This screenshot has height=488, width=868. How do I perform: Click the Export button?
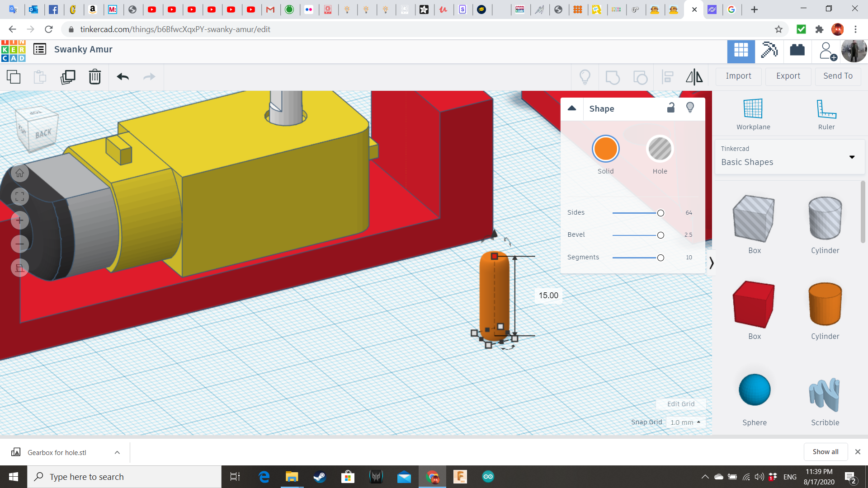click(788, 76)
